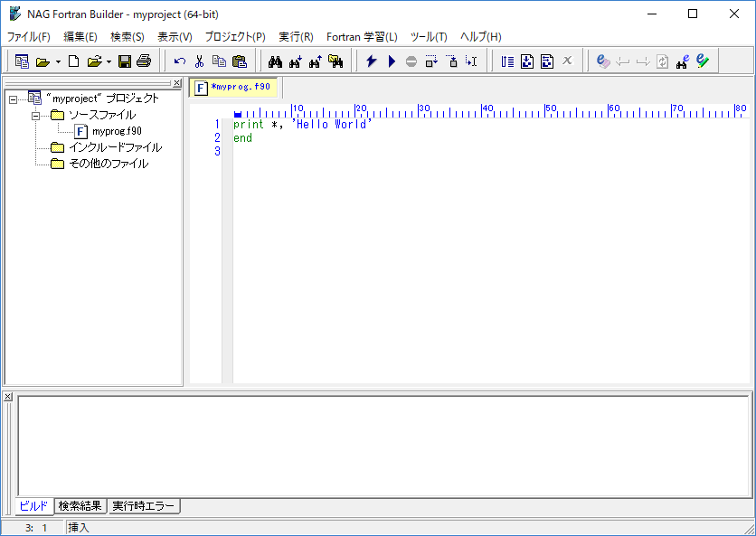Click the lightning bolt build icon

coord(371,61)
